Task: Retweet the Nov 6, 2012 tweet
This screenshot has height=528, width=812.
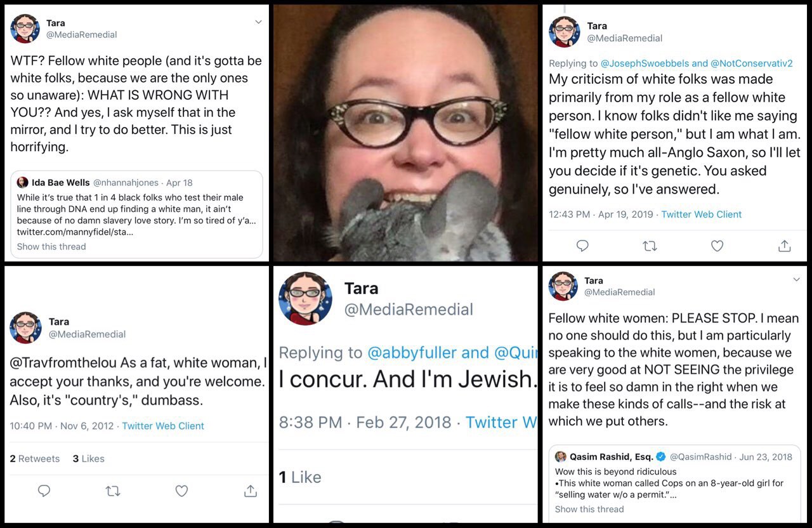Action: 113,491
